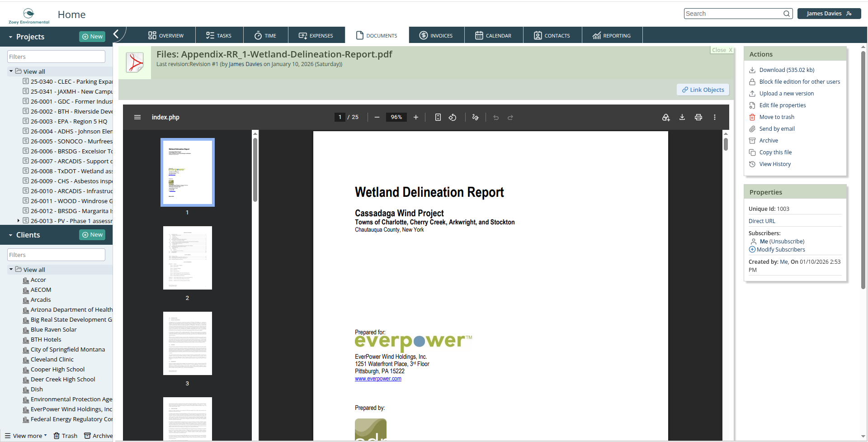This screenshot has height=442, width=868.
Task: Collapse the Projects panel header arrow
Action: (10, 37)
